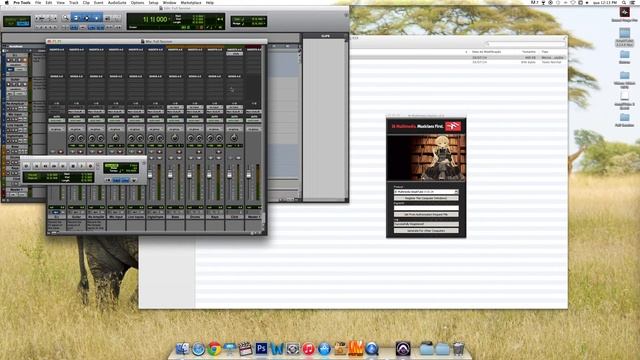
Task: Open the AudioSuite menu
Action: (x=117, y=2)
